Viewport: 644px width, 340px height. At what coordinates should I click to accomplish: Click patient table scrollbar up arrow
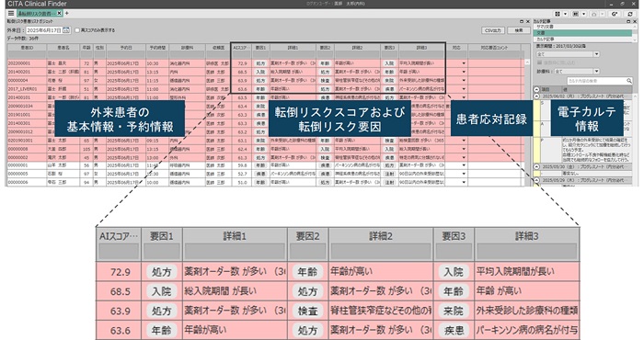coord(527,62)
